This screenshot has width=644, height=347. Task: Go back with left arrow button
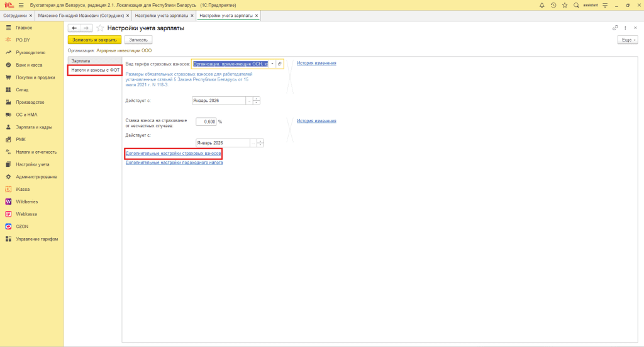tap(74, 28)
